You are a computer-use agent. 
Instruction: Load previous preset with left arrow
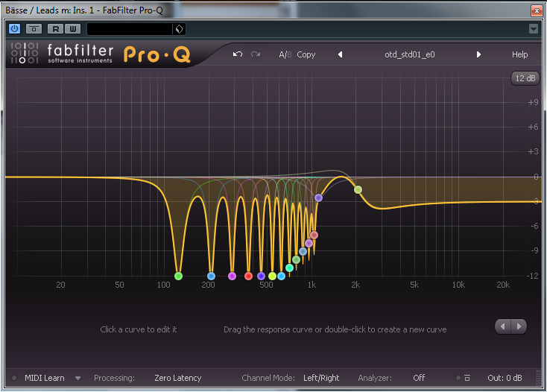click(x=340, y=54)
